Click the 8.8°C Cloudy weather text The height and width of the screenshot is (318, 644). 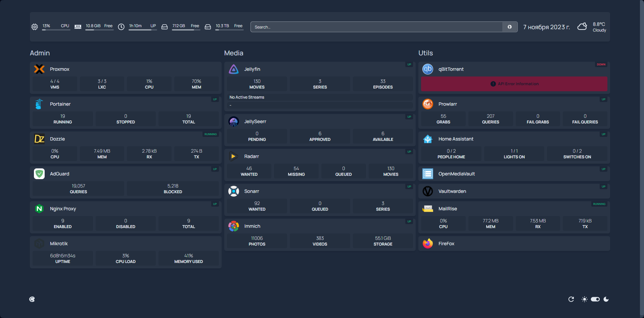pos(599,27)
